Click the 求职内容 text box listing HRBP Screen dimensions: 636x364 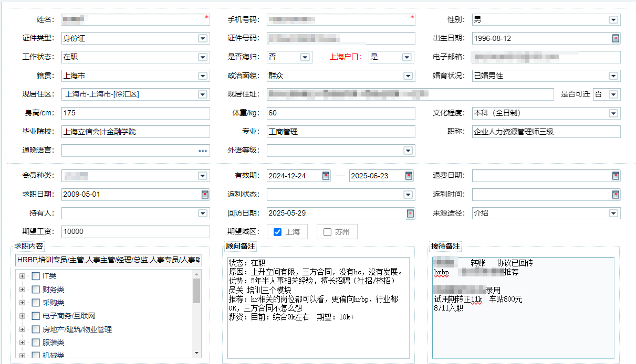click(109, 260)
